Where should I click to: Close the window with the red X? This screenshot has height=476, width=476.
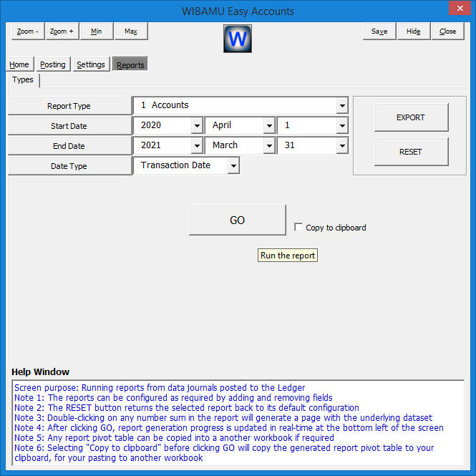coord(460,8)
